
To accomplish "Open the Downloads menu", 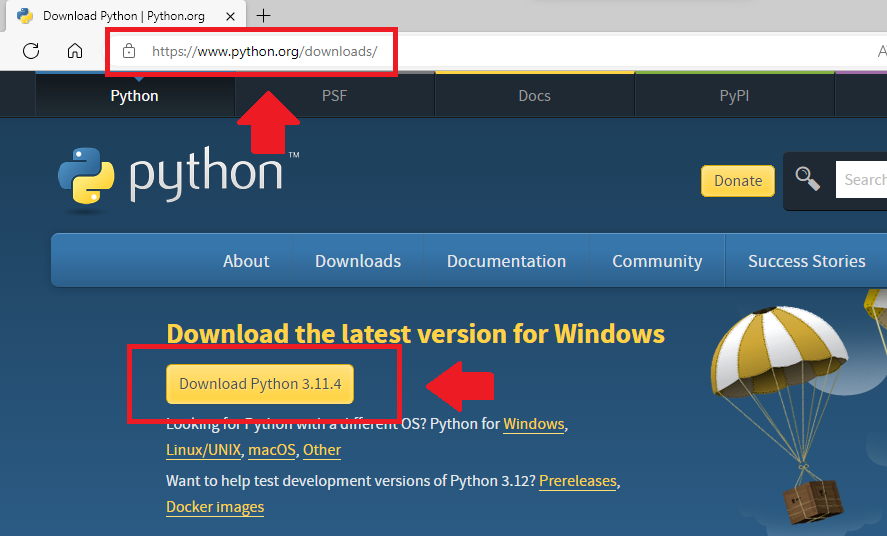I will (358, 261).
